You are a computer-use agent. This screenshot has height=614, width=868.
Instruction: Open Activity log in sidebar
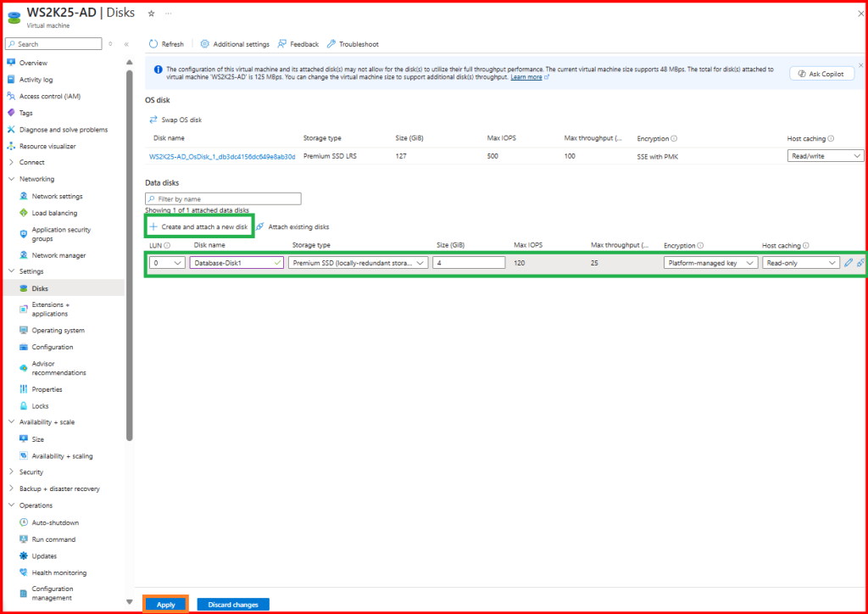pyautogui.click(x=36, y=80)
